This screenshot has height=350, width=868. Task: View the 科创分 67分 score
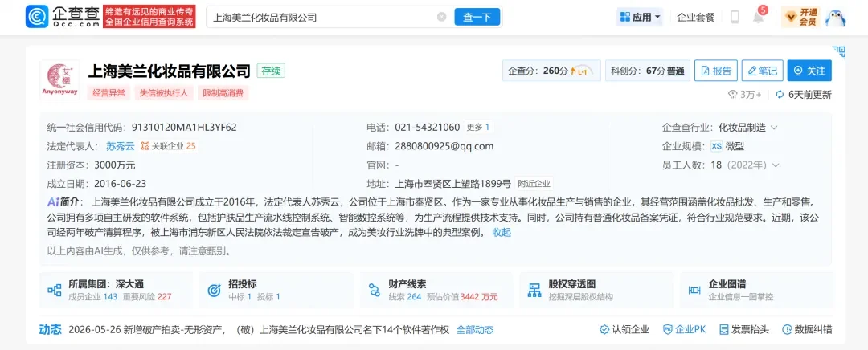[x=647, y=71]
